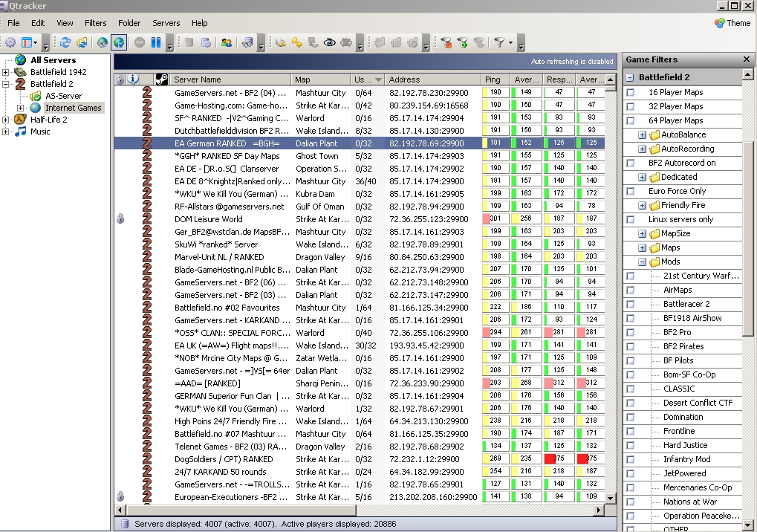Image resolution: width=757 pixels, height=532 pixels.
Task: Click the yellow key password icon
Action: tap(297, 42)
